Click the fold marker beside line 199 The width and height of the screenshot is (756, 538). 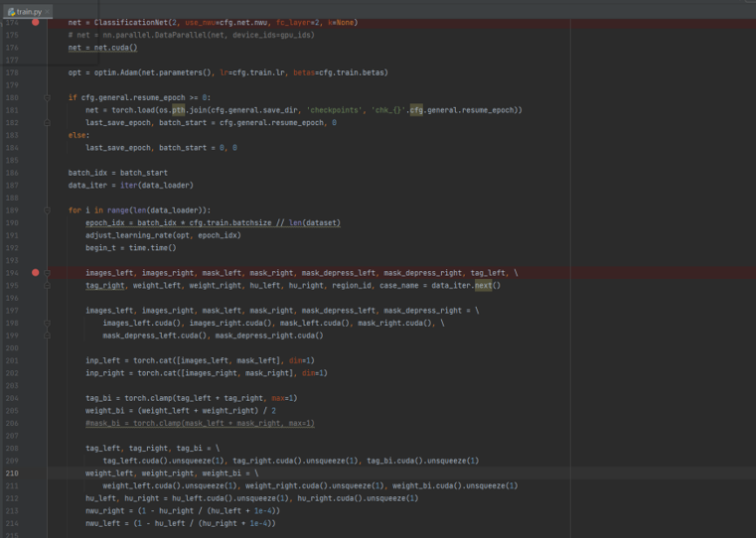click(48, 336)
